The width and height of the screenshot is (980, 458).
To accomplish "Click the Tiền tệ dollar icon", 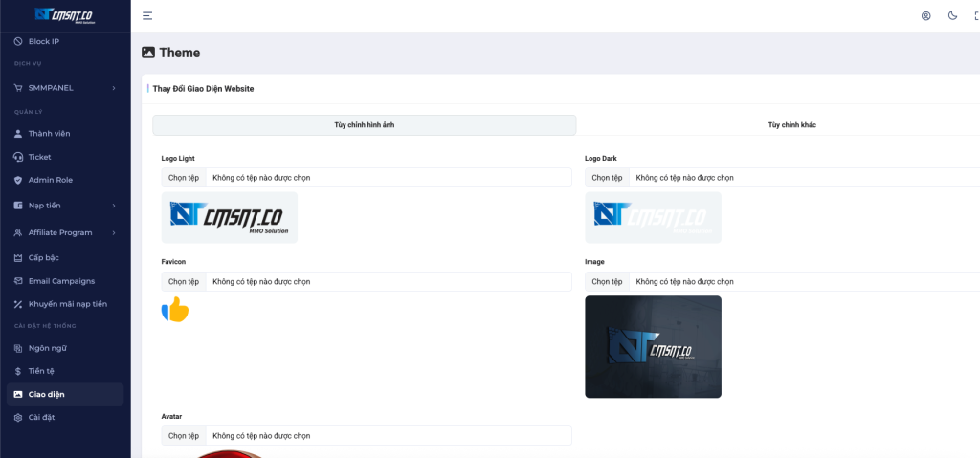I will pos(18,371).
